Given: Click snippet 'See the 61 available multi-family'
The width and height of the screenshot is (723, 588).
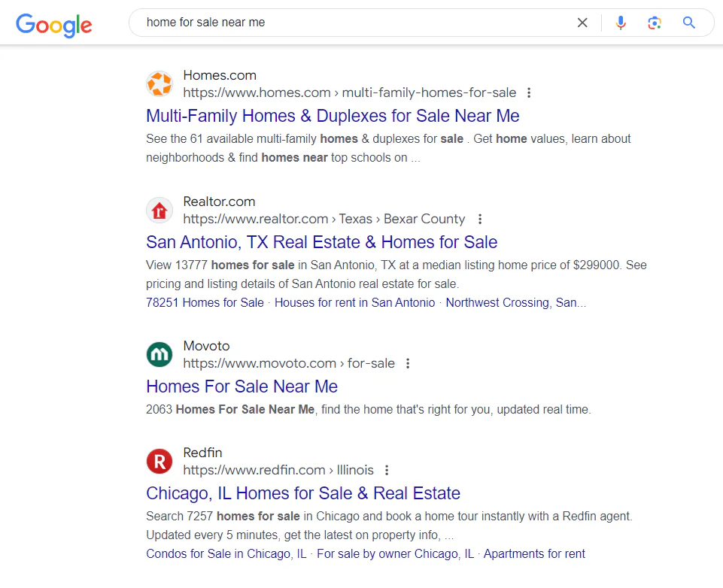Looking at the screenshot, I should point(388,148).
